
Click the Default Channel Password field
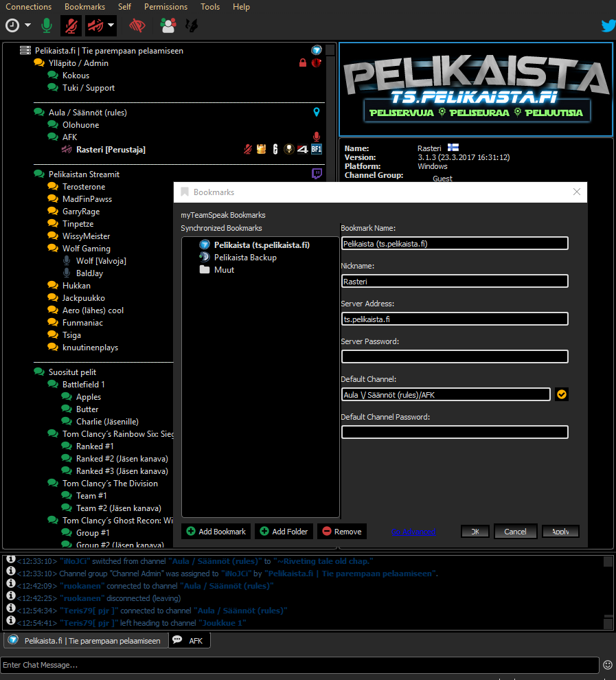tap(455, 432)
